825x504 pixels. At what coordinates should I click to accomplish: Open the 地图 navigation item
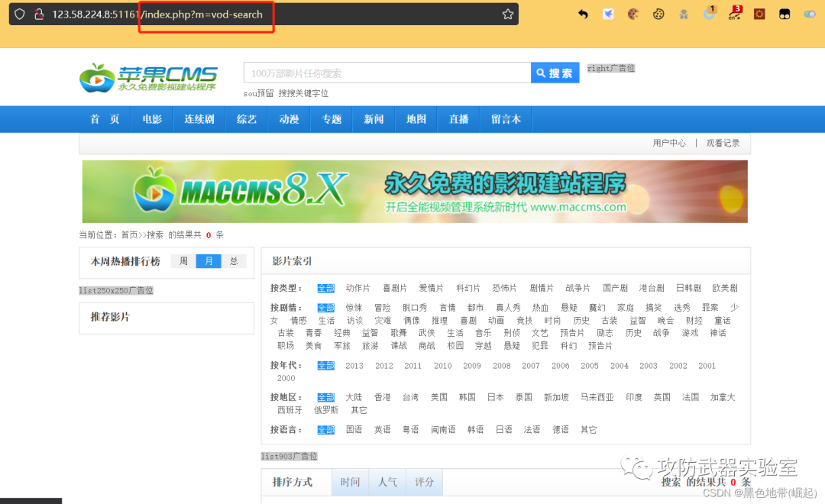(x=416, y=119)
